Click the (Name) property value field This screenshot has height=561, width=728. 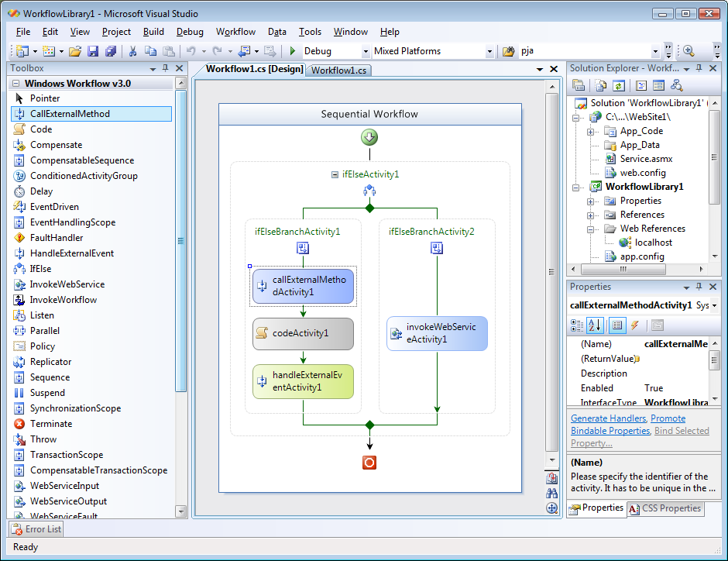pyautogui.click(x=676, y=344)
